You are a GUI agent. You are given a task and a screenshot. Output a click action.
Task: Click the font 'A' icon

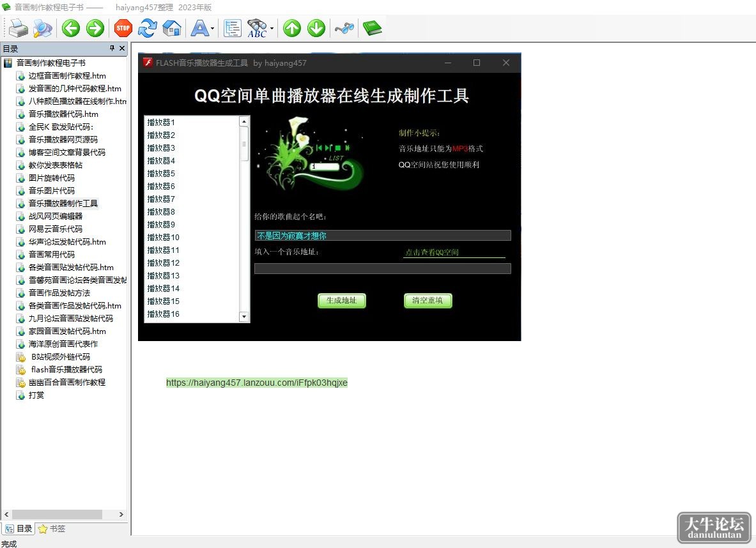click(x=199, y=29)
